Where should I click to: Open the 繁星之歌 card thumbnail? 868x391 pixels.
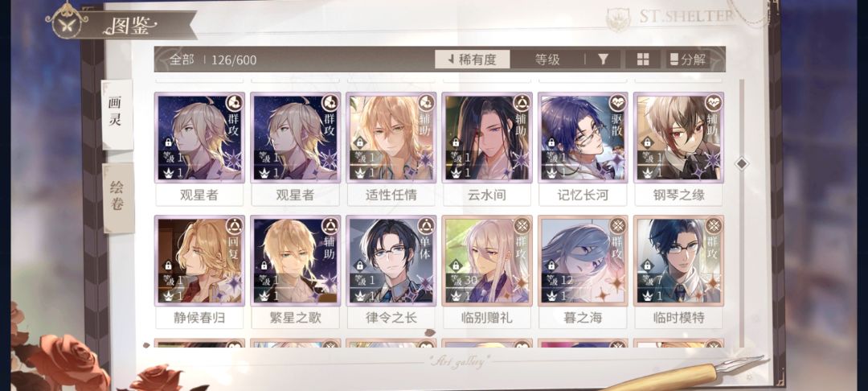[295, 261]
